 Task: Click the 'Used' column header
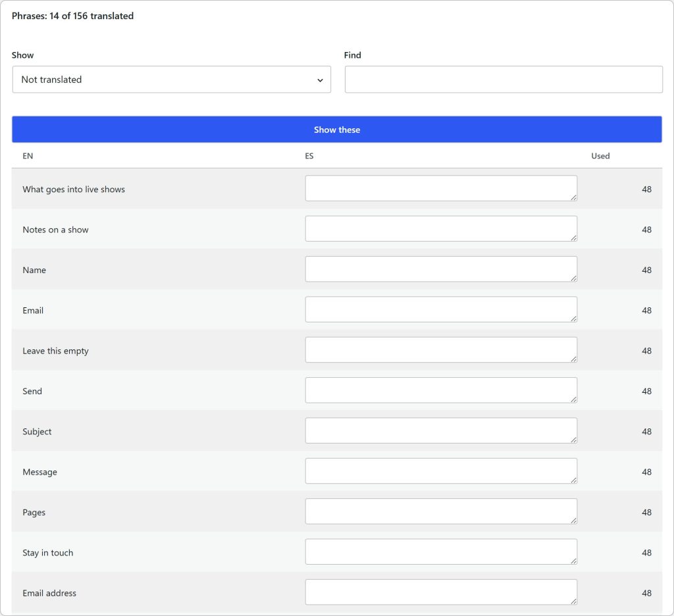(600, 156)
